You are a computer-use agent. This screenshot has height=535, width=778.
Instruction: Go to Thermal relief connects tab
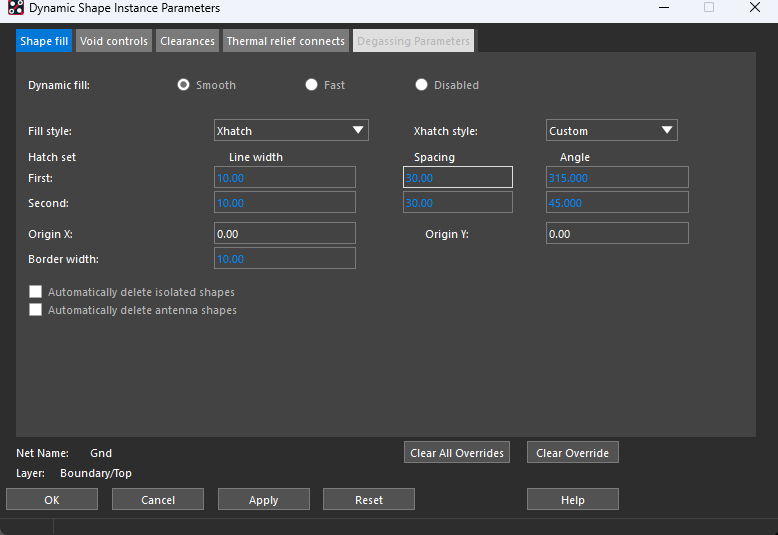285,41
